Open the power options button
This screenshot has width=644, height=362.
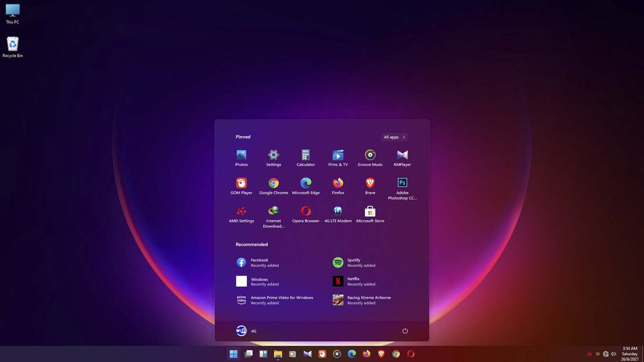tap(405, 331)
